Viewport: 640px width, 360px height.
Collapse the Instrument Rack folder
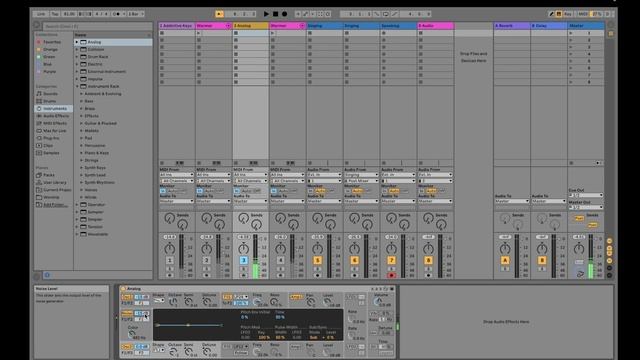(x=77, y=87)
